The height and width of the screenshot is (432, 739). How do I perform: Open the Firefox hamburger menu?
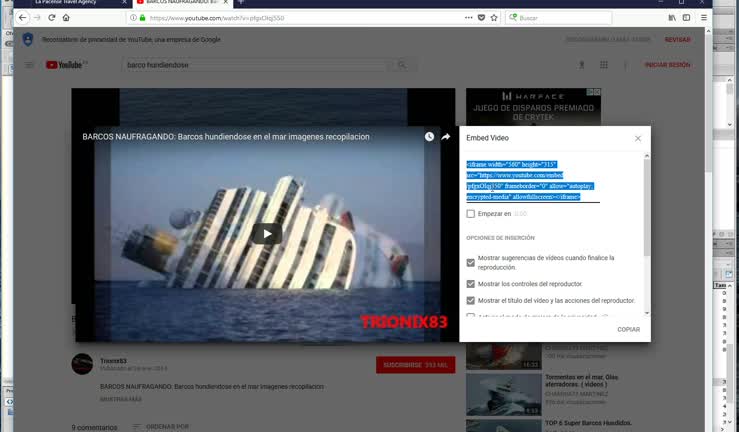704,17
